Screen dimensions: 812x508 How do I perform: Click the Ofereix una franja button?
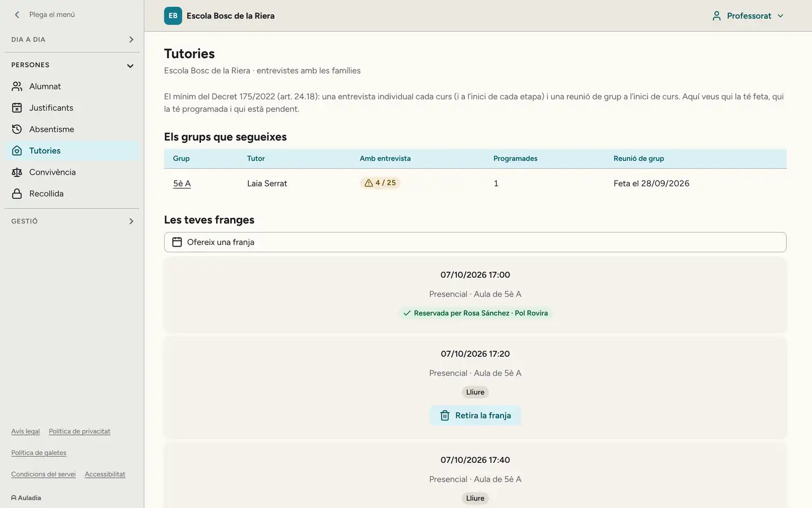[475, 242]
